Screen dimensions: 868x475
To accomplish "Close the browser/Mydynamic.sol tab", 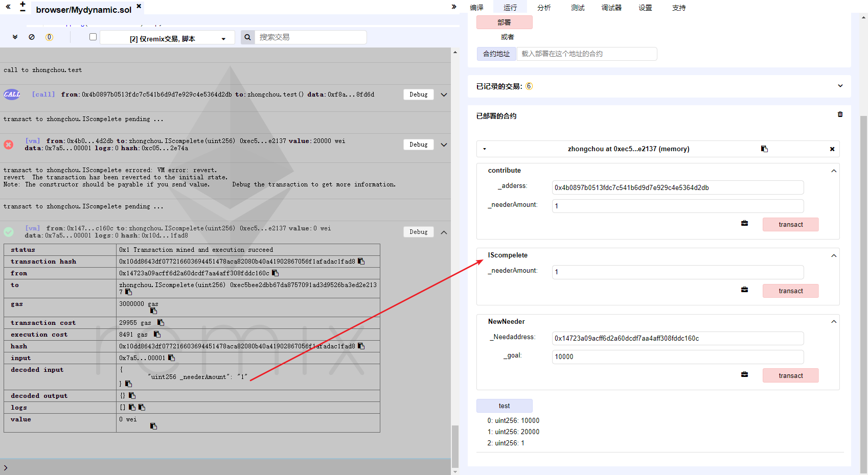I will (x=139, y=6).
